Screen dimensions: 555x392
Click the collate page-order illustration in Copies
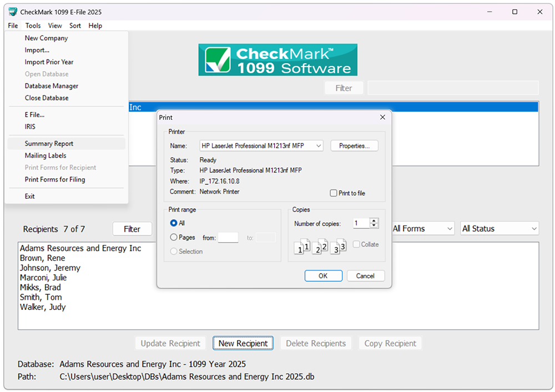tap(320, 247)
